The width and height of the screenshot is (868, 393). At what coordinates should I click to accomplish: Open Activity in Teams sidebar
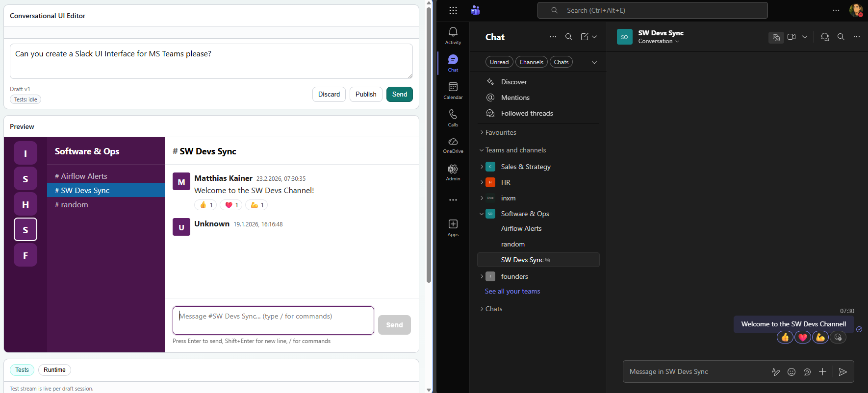pos(453,35)
